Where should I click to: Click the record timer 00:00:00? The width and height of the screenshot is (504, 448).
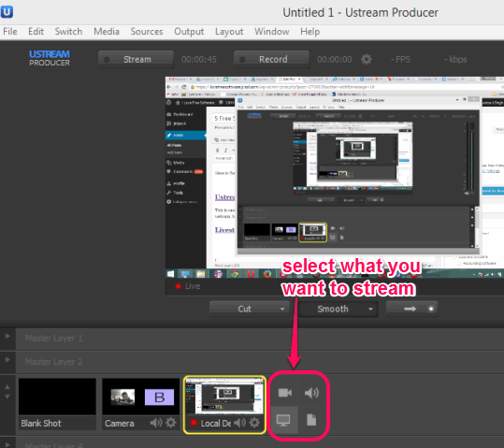[335, 60]
